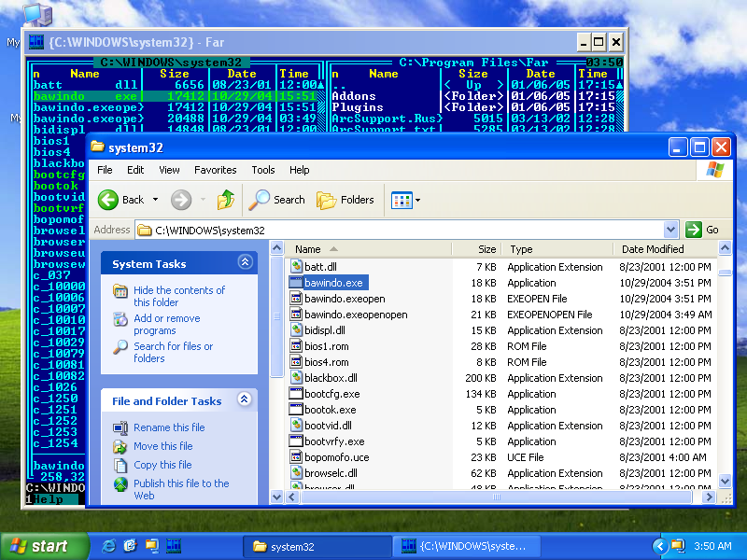
Task: Click the Search for files or folders link
Action: tap(174, 353)
